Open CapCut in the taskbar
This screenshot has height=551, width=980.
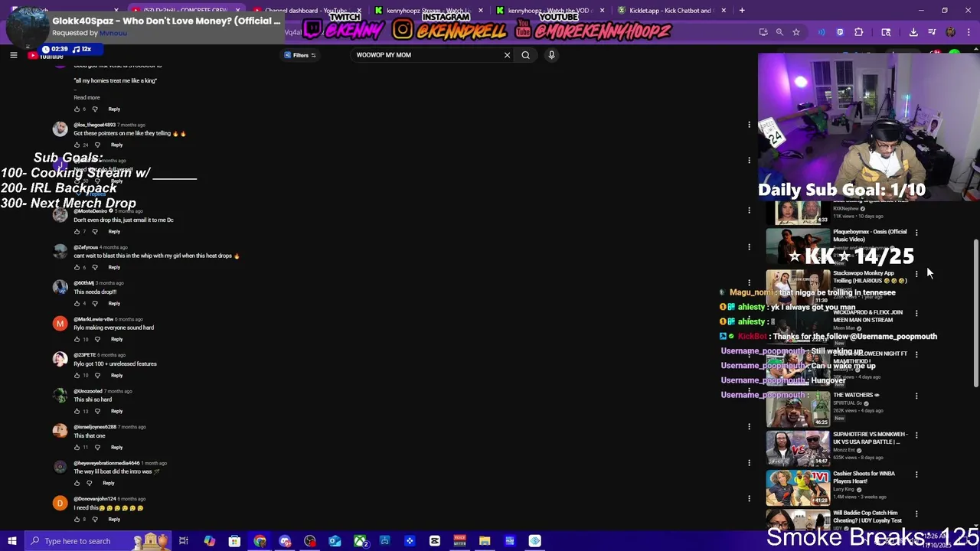point(435,541)
